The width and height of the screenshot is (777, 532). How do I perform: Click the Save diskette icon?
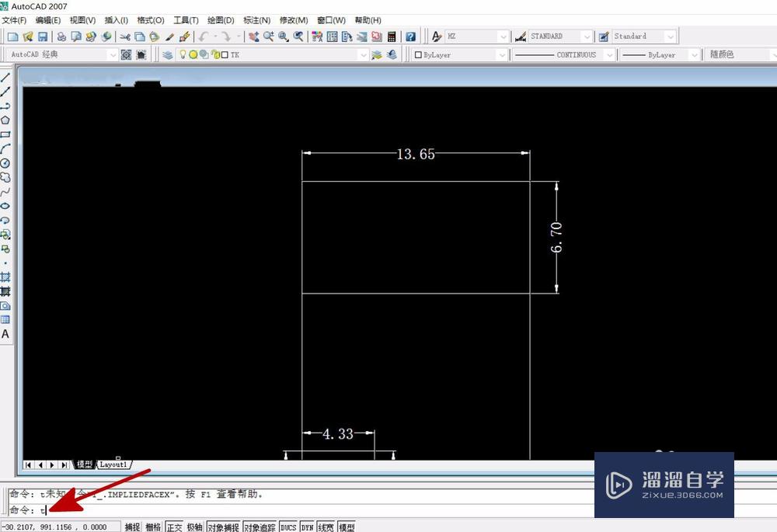click(x=42, y=37)
